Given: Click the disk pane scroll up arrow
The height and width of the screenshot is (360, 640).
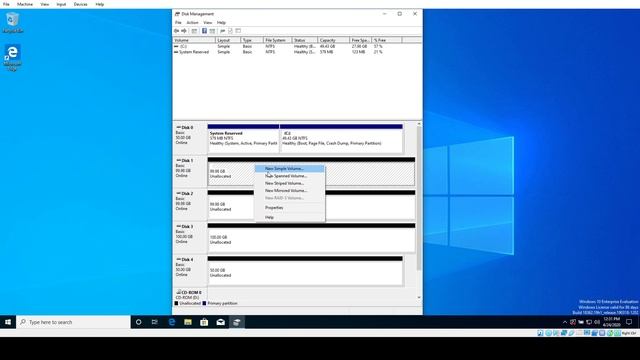Looking at the screenshot, I should 419,124.
